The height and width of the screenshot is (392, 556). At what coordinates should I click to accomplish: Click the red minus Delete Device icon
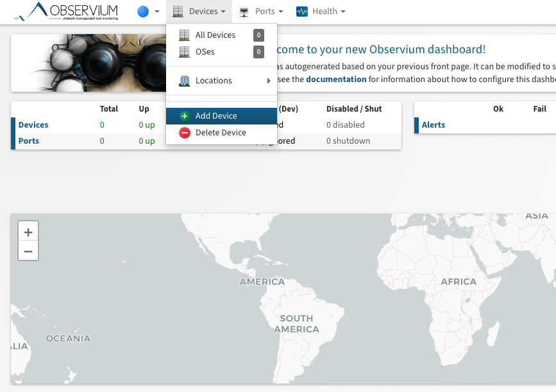coord(185,133)
